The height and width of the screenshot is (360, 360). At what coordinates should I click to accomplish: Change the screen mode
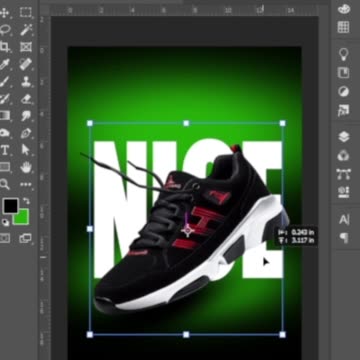(x=25, y=238)
